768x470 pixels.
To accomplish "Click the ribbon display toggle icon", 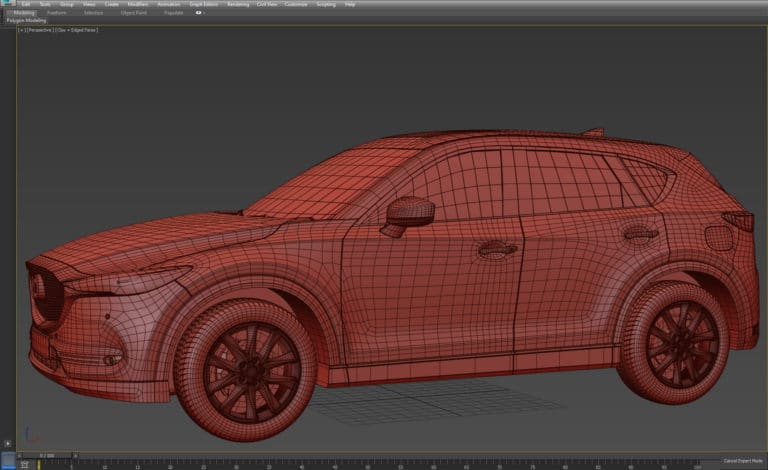I will click(199, 13).
